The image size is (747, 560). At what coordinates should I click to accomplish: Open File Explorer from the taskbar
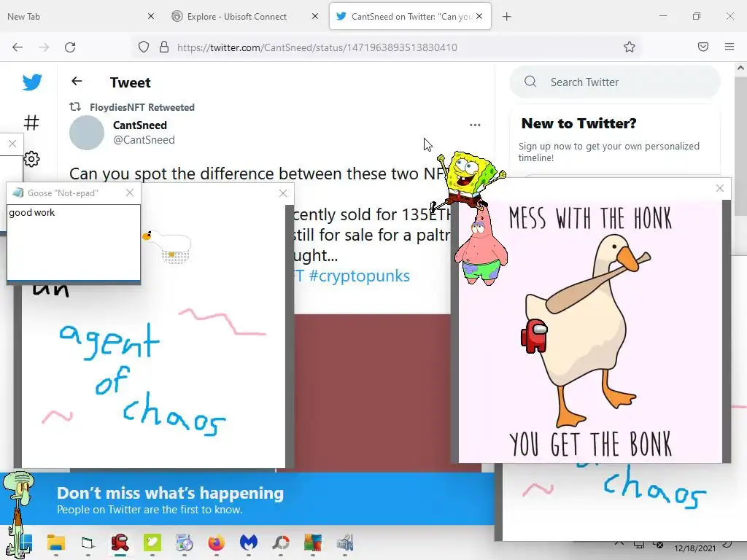(55, 542)
